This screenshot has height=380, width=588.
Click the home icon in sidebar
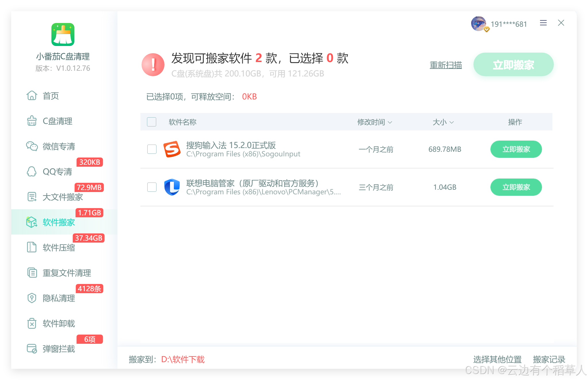pyautogui.click(x=32, y=95)
